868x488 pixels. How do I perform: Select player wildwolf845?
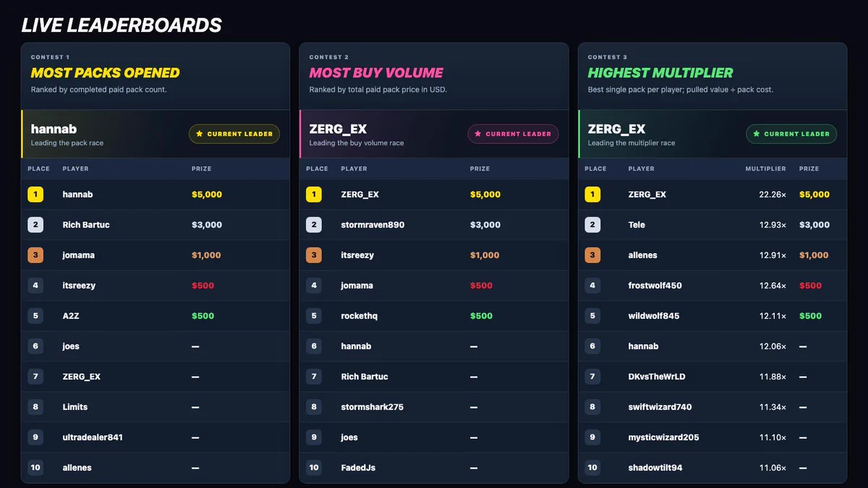point(654,316)
